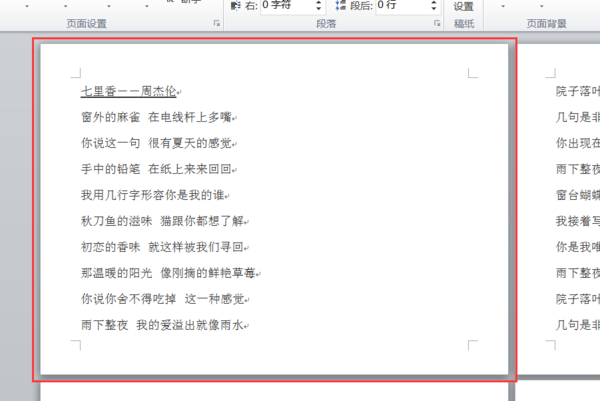Image resolution: width=600 pixels, height=401 pixels.
Task: Expand the 纸张方向 orientation dropdown arrow
Action: (x=65, y=7)
